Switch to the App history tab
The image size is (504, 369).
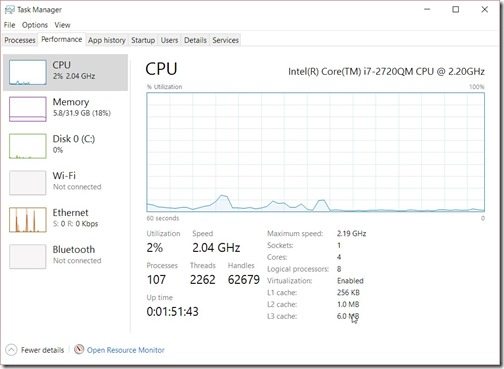107,40
